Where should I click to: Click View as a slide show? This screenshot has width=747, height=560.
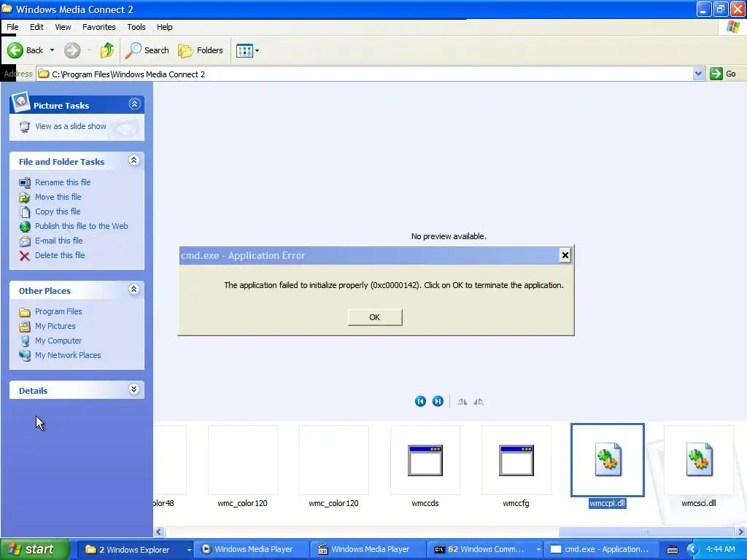point(71,126)
